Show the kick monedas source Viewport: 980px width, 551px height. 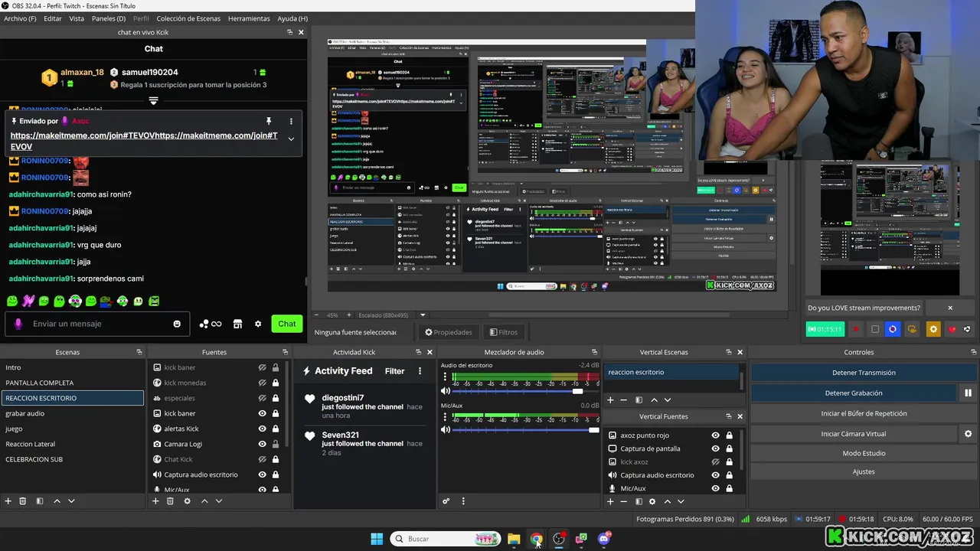[x=263, y=383]
